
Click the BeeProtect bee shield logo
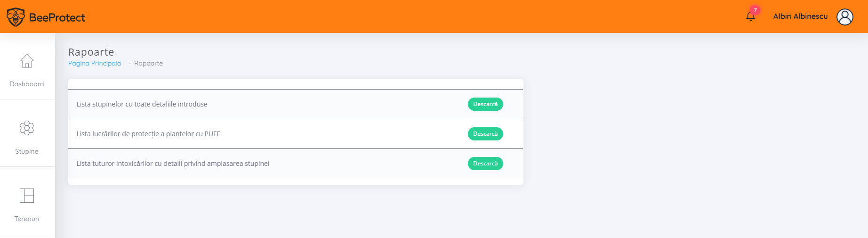[x=16, y=17]
